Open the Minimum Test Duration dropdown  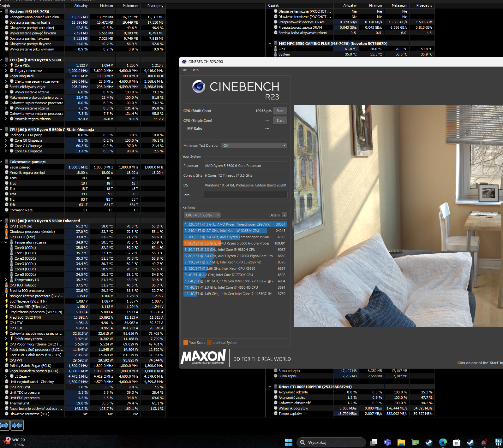(x=254, y=145)
